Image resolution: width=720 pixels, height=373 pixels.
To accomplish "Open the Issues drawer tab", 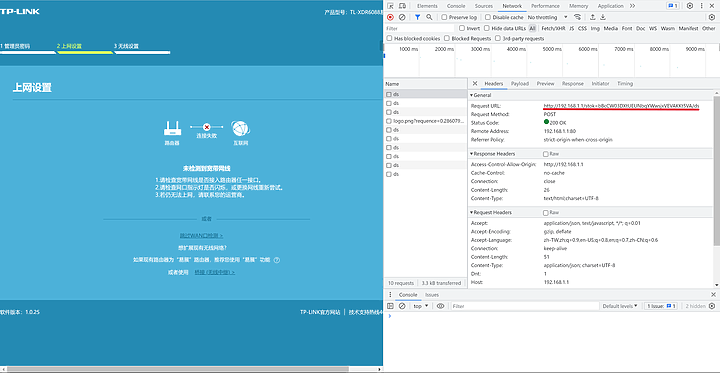I will (432, 294).
